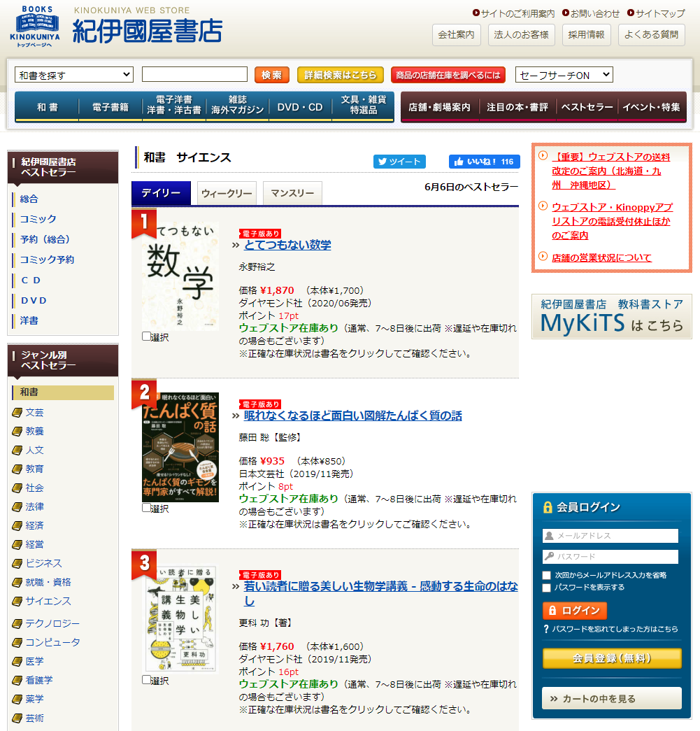Click the メールアドレス input field

[x=610, y=536]
